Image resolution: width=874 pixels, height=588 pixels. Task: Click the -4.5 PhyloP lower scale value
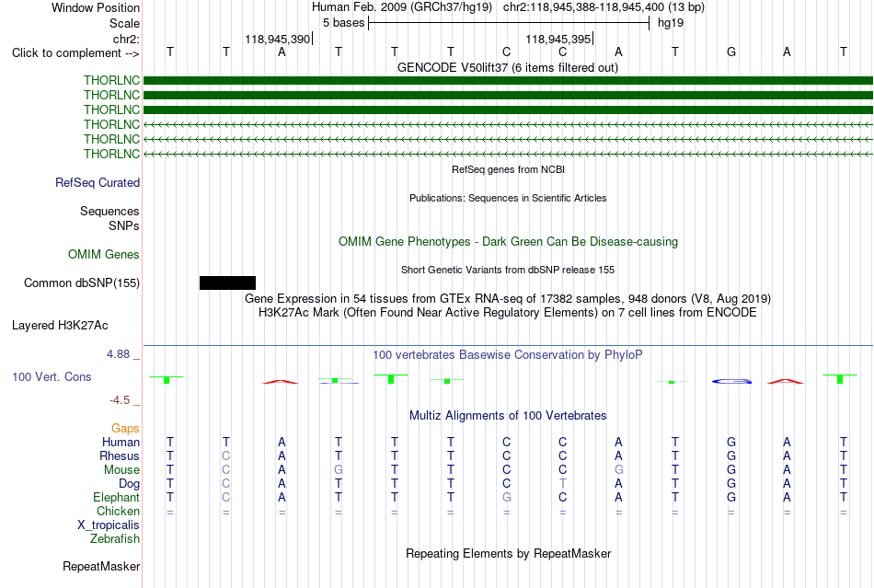click(x=120, y=399)
